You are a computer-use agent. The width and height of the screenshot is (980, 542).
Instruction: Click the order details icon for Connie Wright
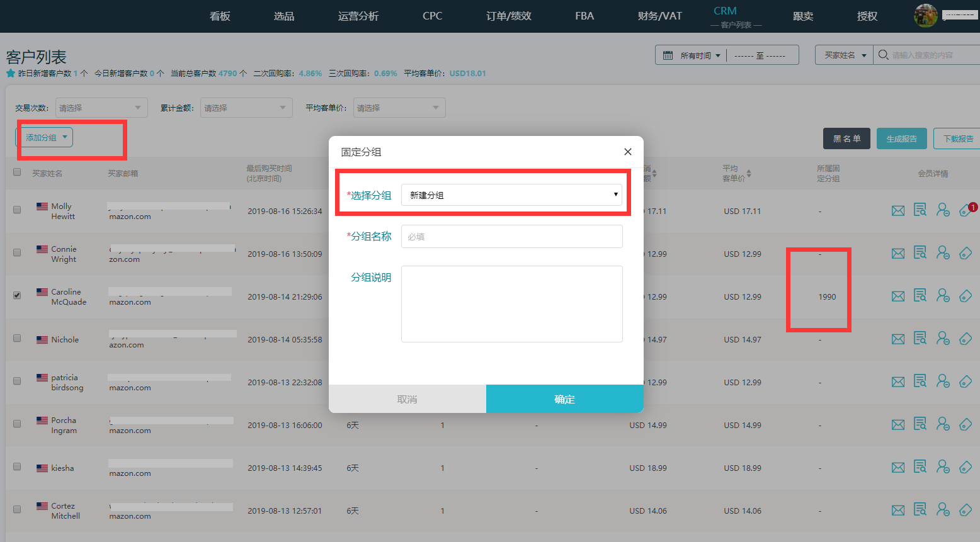pyautogui.click(x=920, y=253)
